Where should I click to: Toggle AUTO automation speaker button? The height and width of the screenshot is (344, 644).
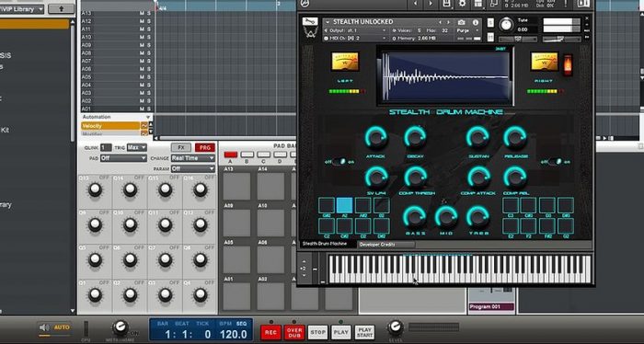click(54, 327)
